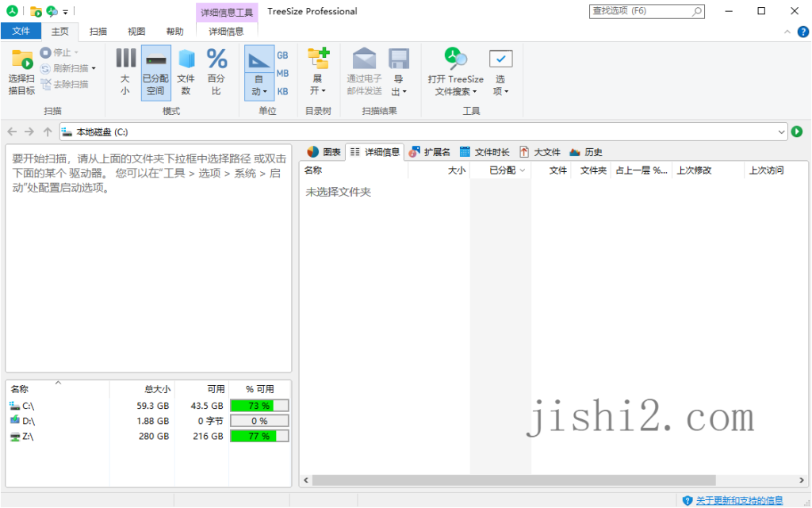This screenshot has width=812, height=508.
Task: Open the 关于更新和支持的信息 link
Action: click(739, 500)
